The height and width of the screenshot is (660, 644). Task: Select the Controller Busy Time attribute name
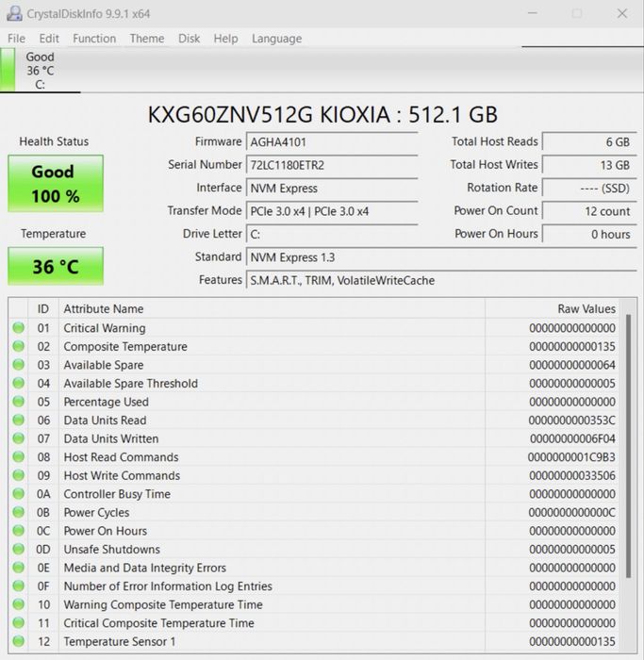(117, 494)
